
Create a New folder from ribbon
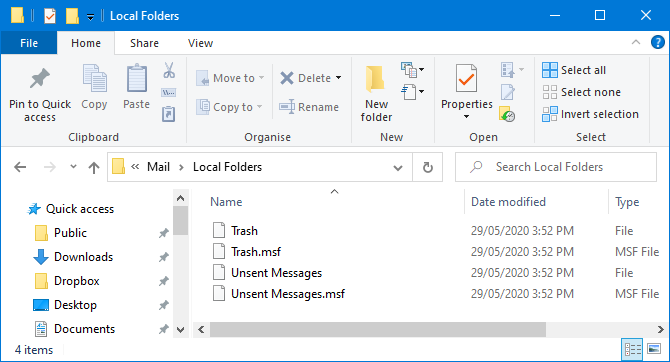coord(376,93)
